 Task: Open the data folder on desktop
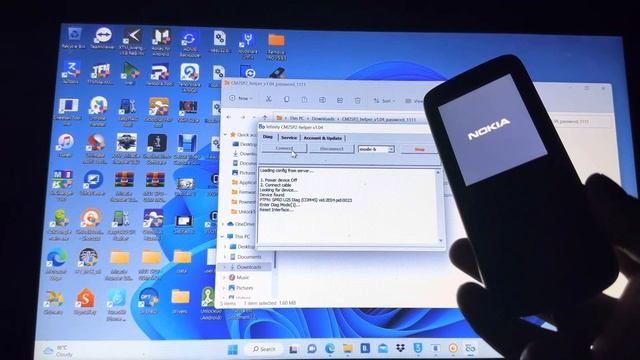point(182,261)
